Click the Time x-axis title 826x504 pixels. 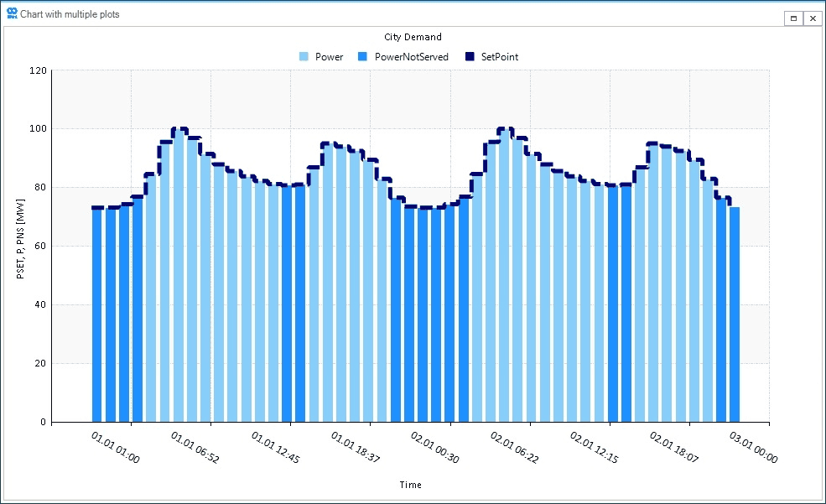pyautogui.click(x=410, y=485)
